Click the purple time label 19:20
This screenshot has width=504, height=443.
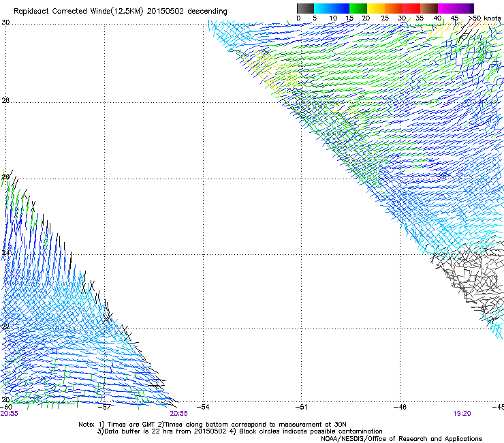(x=462, y=414)
